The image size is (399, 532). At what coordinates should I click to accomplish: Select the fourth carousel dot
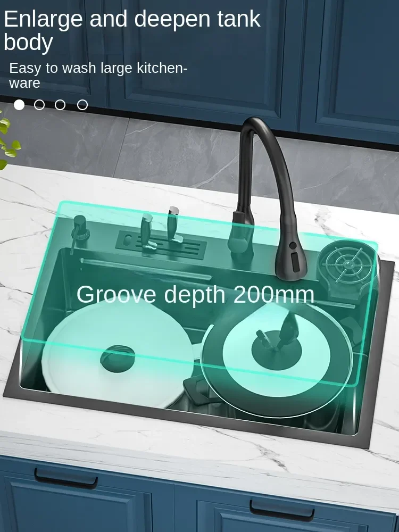pyautogui.click(x=82, y=105)
